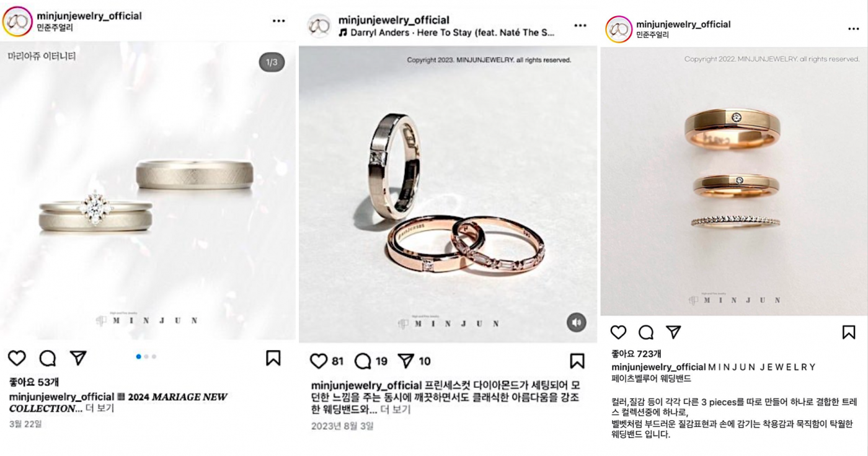The image size is (868, 456).
Task: Save the princess-cut ring post
Action: click(x=577, y=361)
